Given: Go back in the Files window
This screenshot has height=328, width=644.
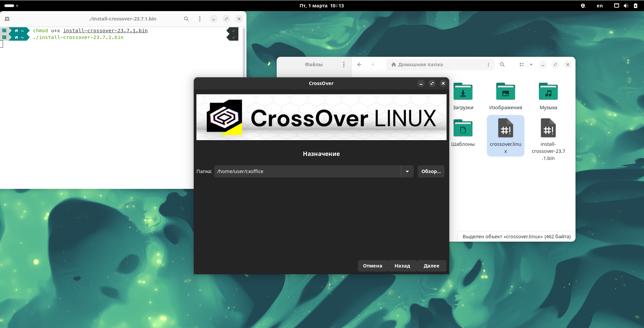Looking at the screenshot, I should pyautogui.click(x=359, y=65).
